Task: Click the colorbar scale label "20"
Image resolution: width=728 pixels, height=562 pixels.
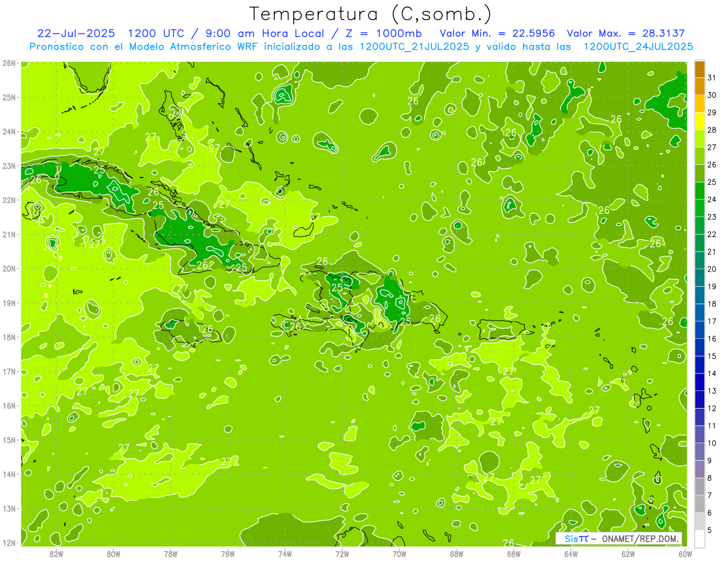Action: 712,269
